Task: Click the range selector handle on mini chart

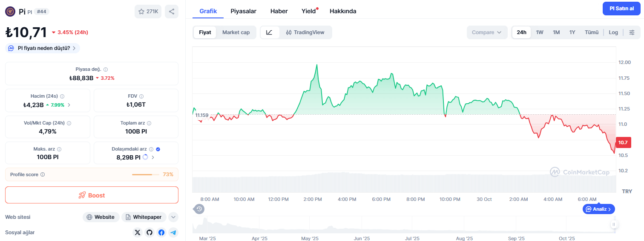Action: 614,224
